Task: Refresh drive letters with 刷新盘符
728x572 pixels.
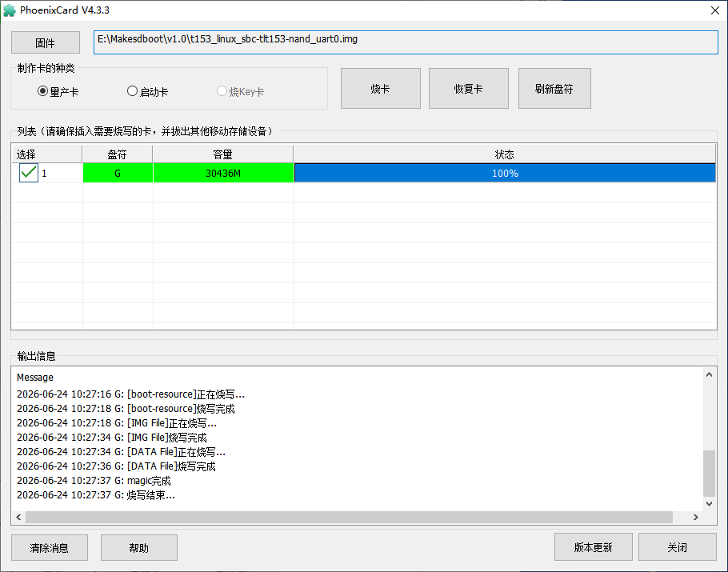Action: pyautogui.click(x=554, y=89)
